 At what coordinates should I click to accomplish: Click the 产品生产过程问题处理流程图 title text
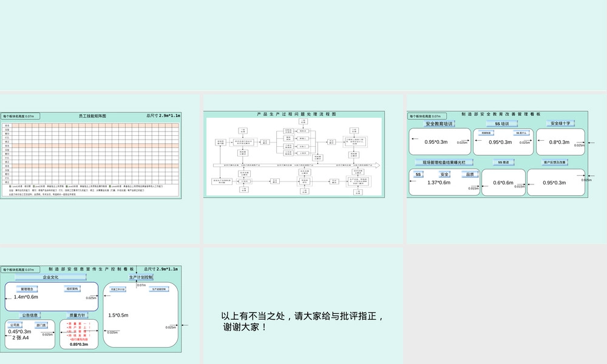pos(297,114)
